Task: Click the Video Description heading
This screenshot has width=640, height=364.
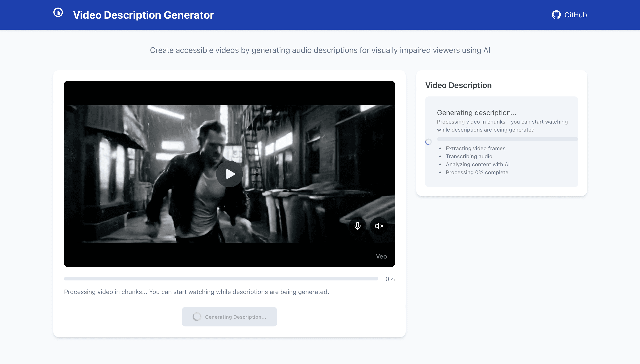Action: [458, 85]
